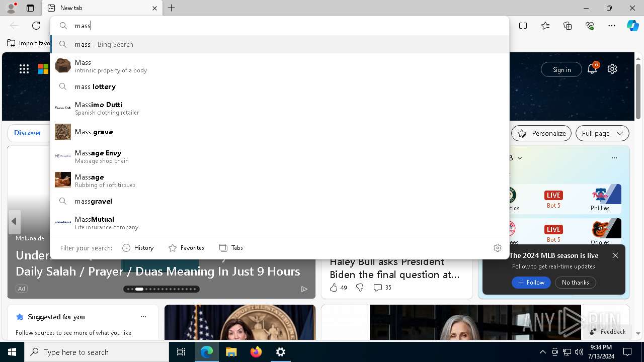Viewport: 644px width, 362px height.
Task: Refresh the page
Action: (x=36, y=26)
